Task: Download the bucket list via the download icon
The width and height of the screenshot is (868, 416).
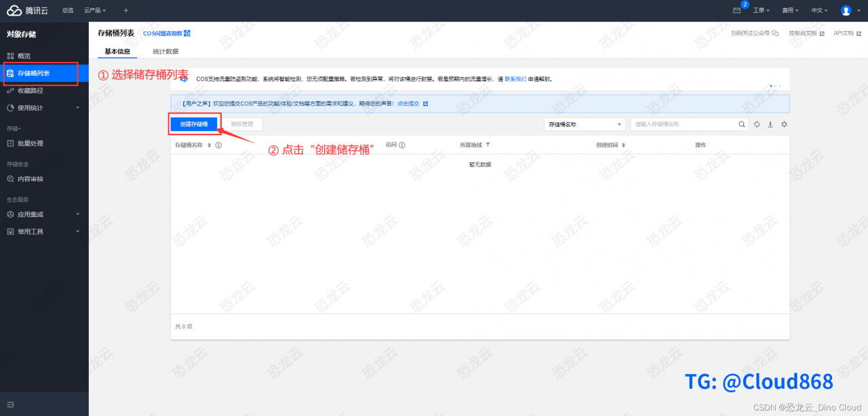Action: [770, 124]
